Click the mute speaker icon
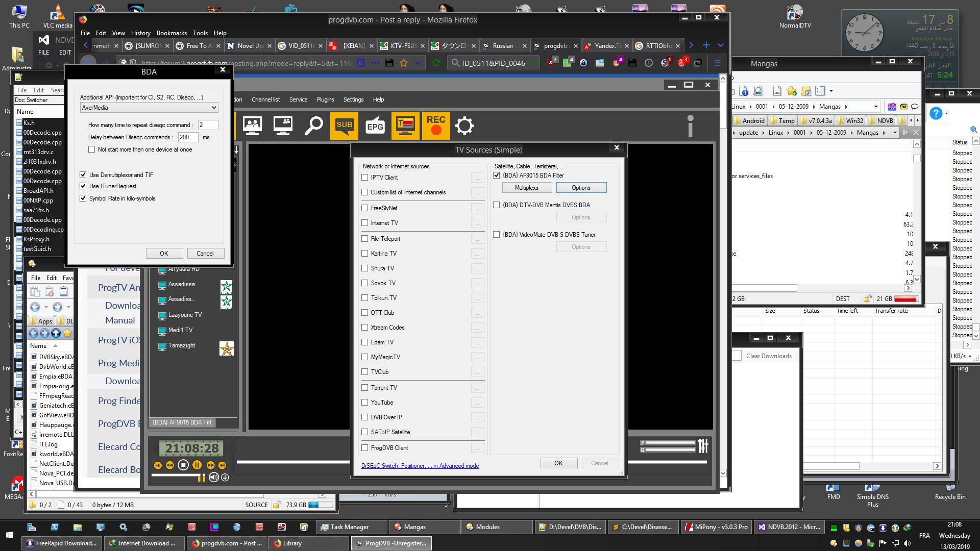This screenshot has height=551, width=980. [x=213, y=477]
